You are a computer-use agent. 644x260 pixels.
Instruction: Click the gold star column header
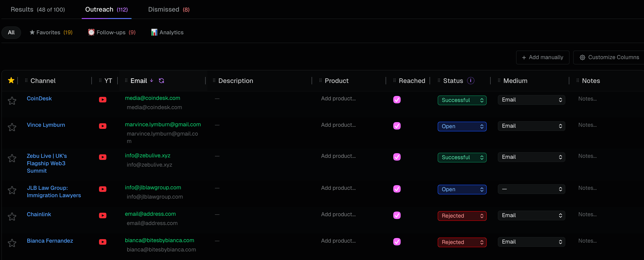(x=11, y=80)
